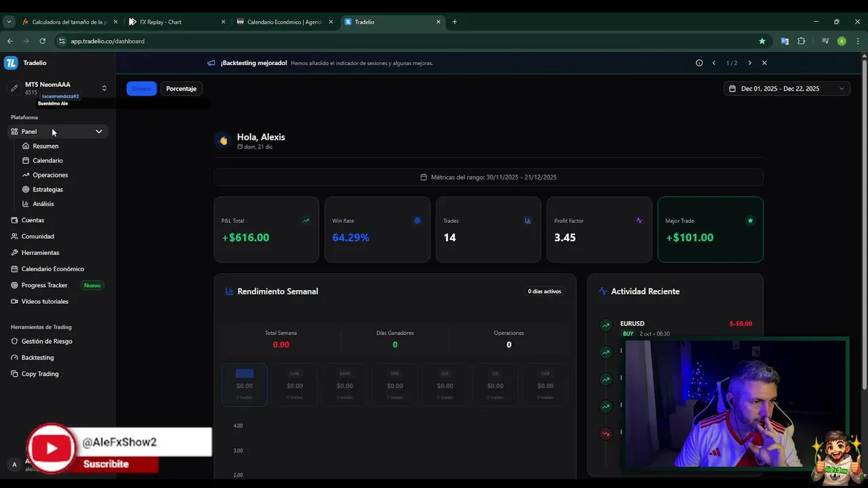Click Métricas del rango 30/11/2025 - 21/12/2025 bar
The height and width of the screenshot is (488, 868).
point(488,178)
